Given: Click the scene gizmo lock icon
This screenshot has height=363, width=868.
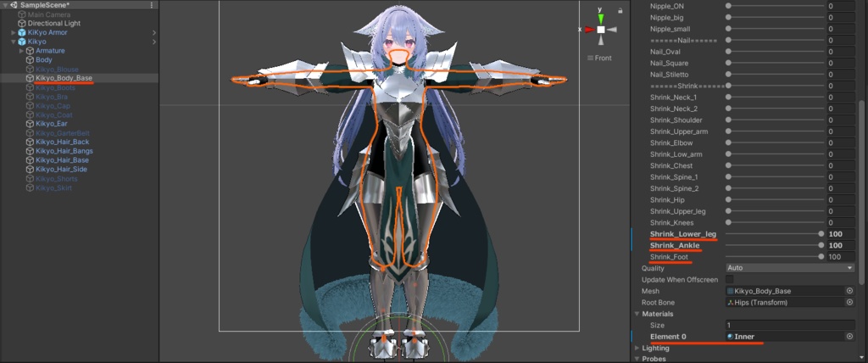Looking at the screenshot, I should [x=620, y=10].
